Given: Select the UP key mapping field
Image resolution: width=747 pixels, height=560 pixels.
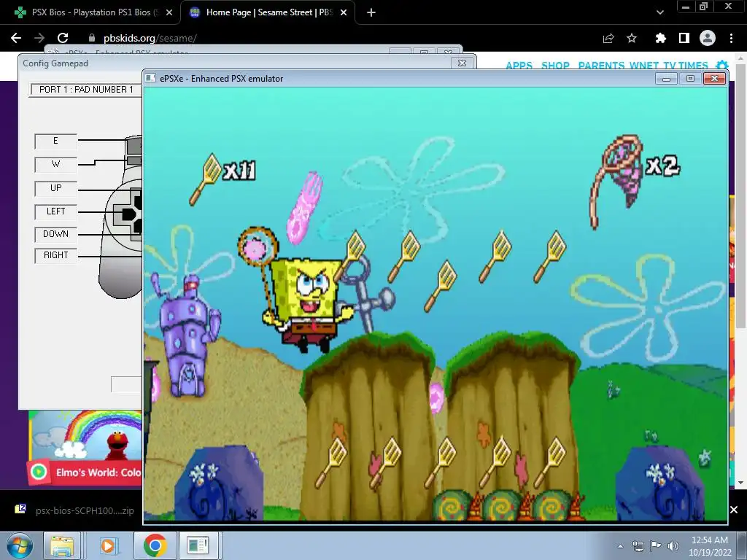Looking at the screenshot, I should [x=55, y=188].
